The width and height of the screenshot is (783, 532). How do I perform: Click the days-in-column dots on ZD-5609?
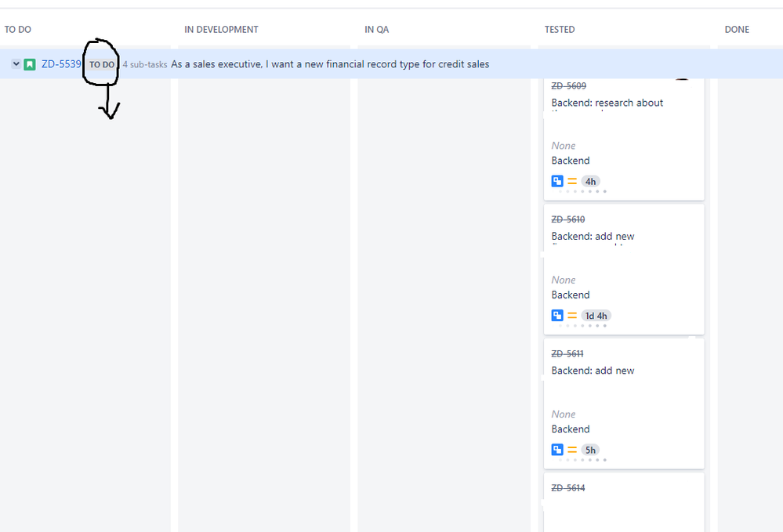(x=582, y=192)
